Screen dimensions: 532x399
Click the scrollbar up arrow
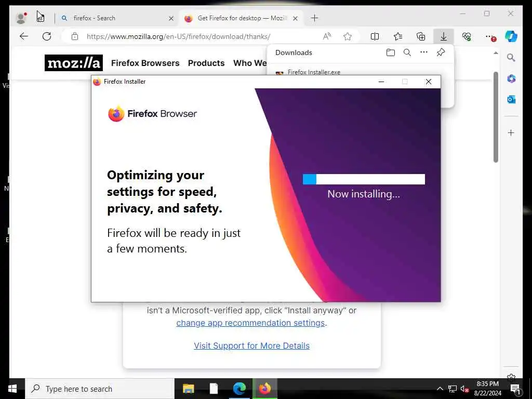click(x=496, y=53)
